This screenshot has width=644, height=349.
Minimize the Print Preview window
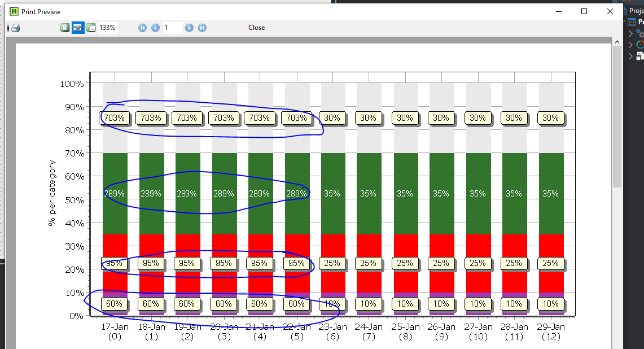(x=559, y=11)
